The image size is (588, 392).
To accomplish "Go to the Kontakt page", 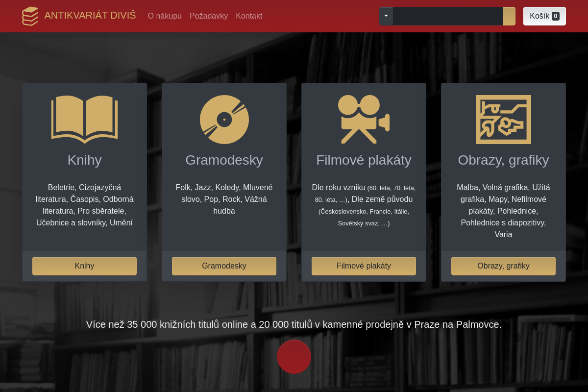I will pos(249,16).
